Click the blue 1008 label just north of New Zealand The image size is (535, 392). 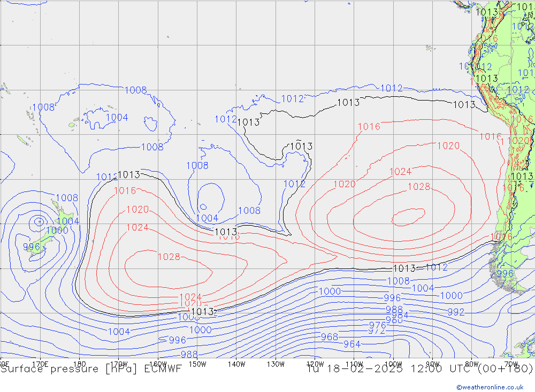pyautogui.click(x=67, y=198)
